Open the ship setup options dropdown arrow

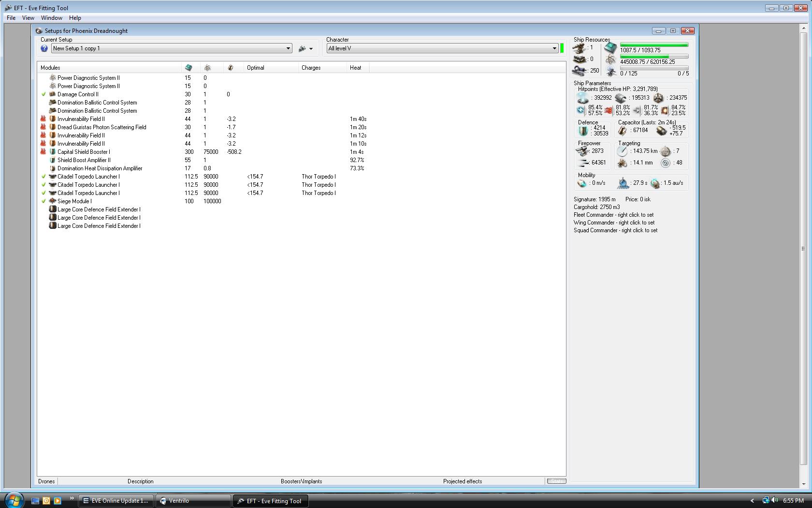[311, 49]
